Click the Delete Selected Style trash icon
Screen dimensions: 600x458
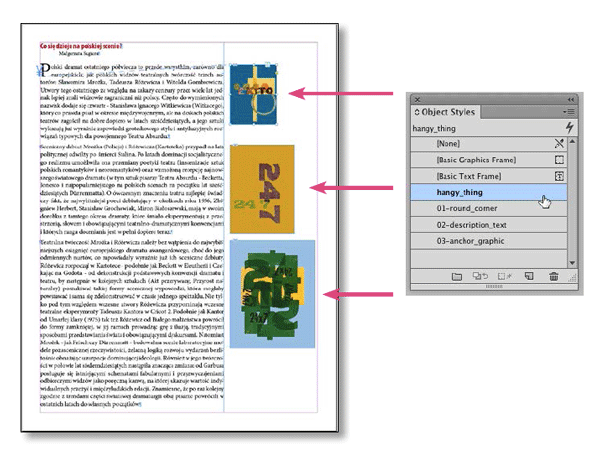(x=553, y=276)
